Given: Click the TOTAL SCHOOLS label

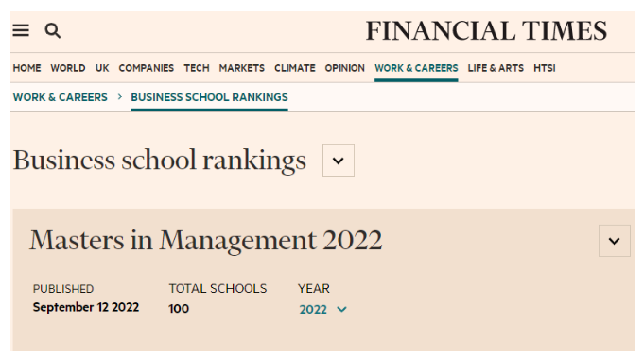Looking at the screenshot, I should [218, 288].
